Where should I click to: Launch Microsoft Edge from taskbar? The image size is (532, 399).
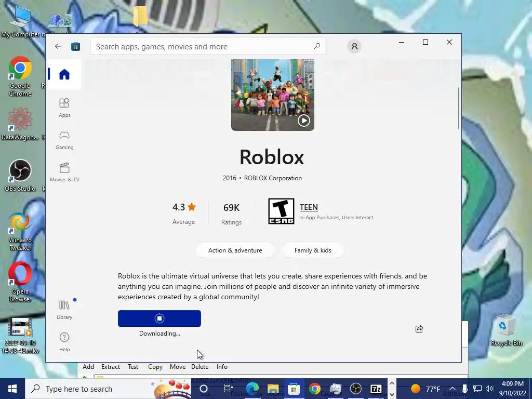coord(252,389)
